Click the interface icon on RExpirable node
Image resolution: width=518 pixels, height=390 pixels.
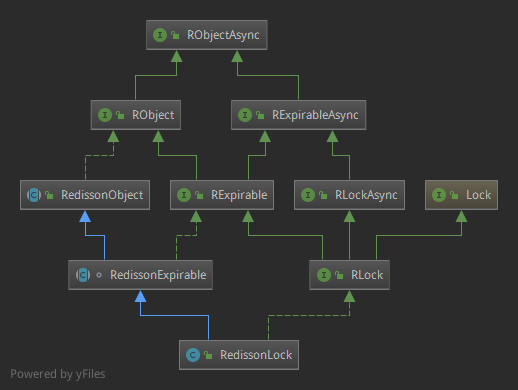coord(184,195)
